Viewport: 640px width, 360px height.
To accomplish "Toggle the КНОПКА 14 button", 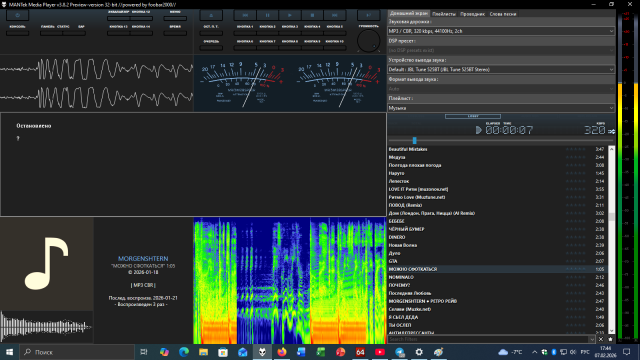I will coord(141,33).
